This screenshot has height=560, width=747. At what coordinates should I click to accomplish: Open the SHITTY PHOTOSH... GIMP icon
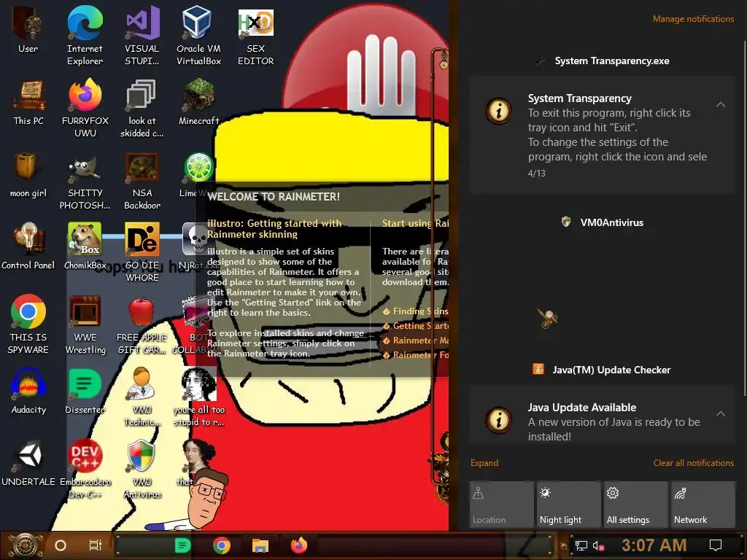coord(85,181)
